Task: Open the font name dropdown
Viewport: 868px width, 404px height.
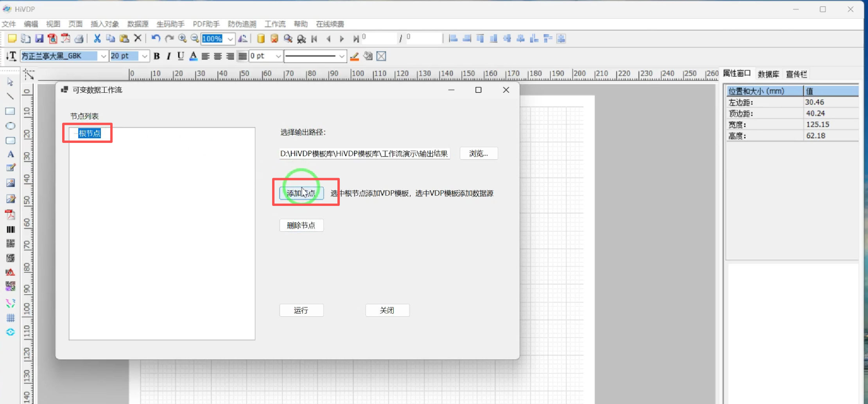Action: click(x=103, y=56)
